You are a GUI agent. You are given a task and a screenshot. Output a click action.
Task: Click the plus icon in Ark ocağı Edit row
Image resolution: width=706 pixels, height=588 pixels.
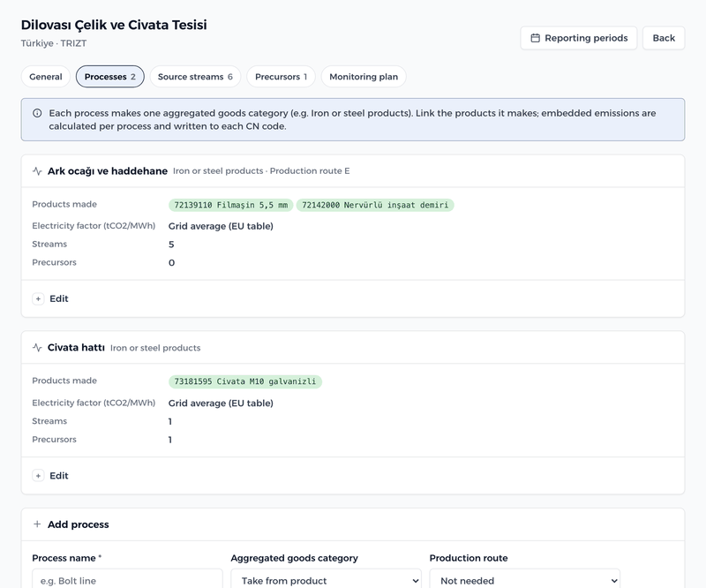point(38,298)
